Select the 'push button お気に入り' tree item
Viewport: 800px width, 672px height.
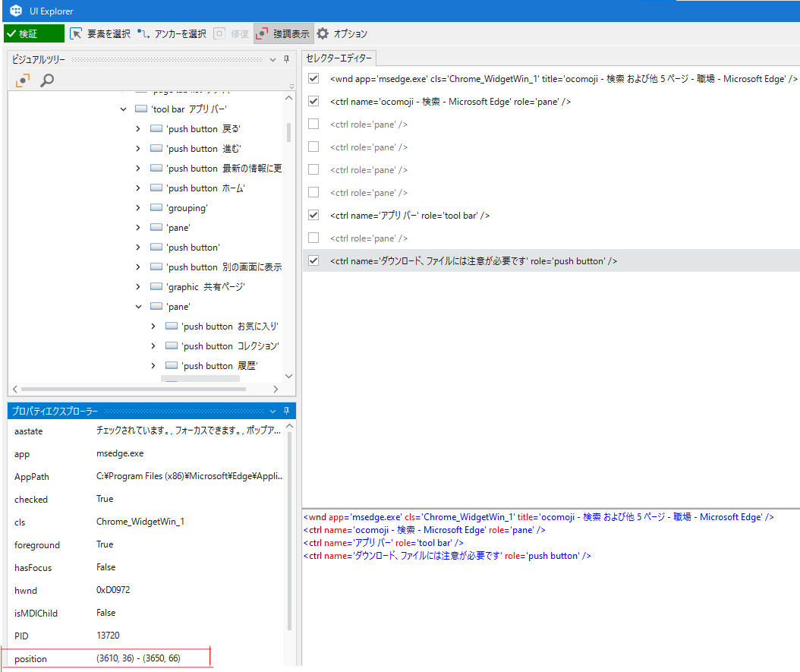[x=229, y=327]
